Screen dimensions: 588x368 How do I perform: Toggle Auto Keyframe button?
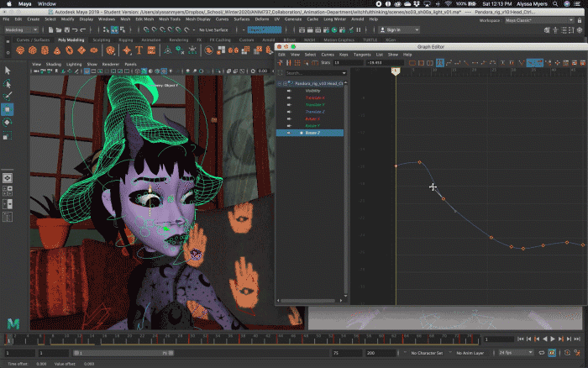pyautogui.click(x=552, y=353)
